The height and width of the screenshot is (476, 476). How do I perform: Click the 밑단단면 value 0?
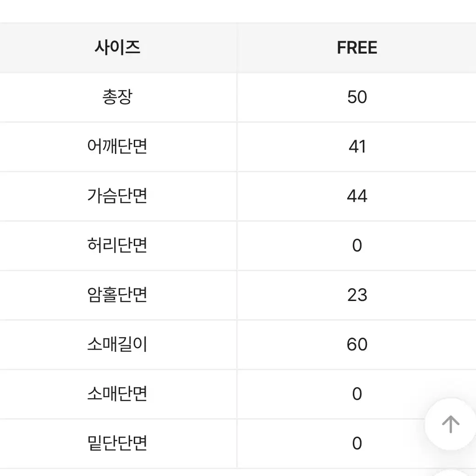[357, 443]
